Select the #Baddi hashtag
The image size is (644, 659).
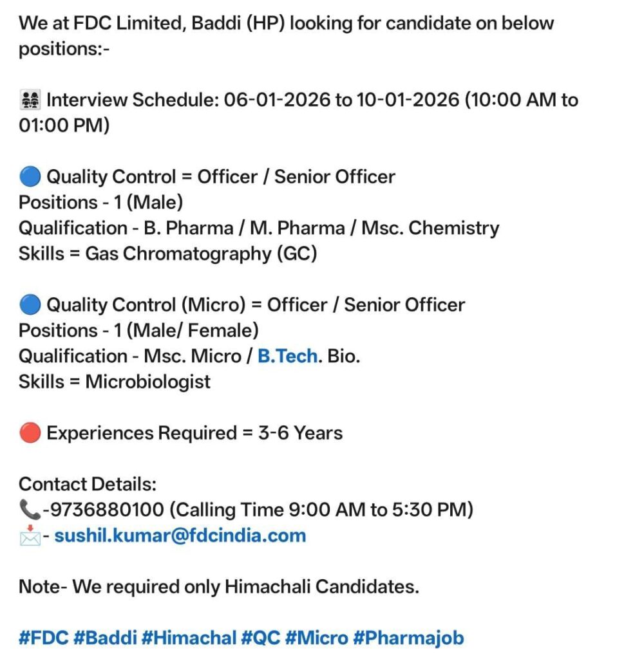click(104, 638)
